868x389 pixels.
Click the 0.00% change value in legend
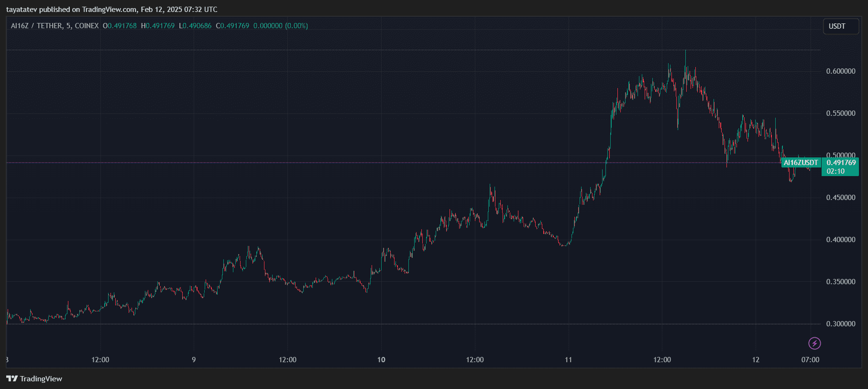coord(297,26)
